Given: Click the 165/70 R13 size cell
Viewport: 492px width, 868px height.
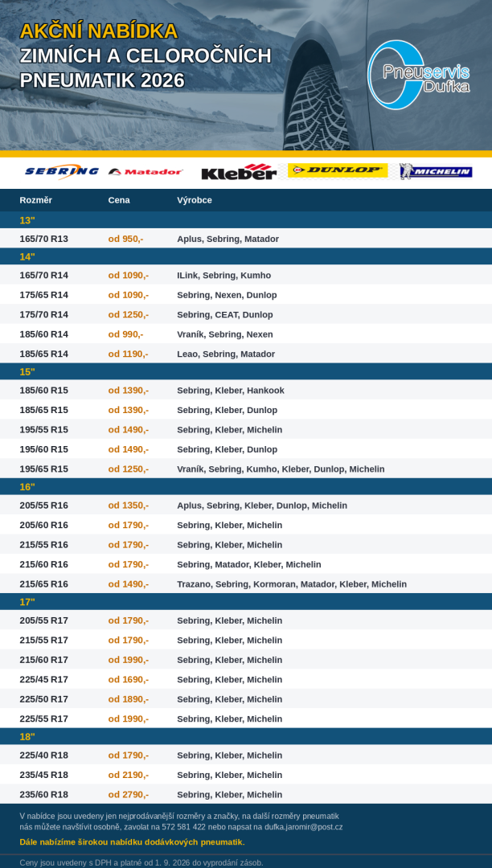Looking at the screenshot, I should [43, 240].
